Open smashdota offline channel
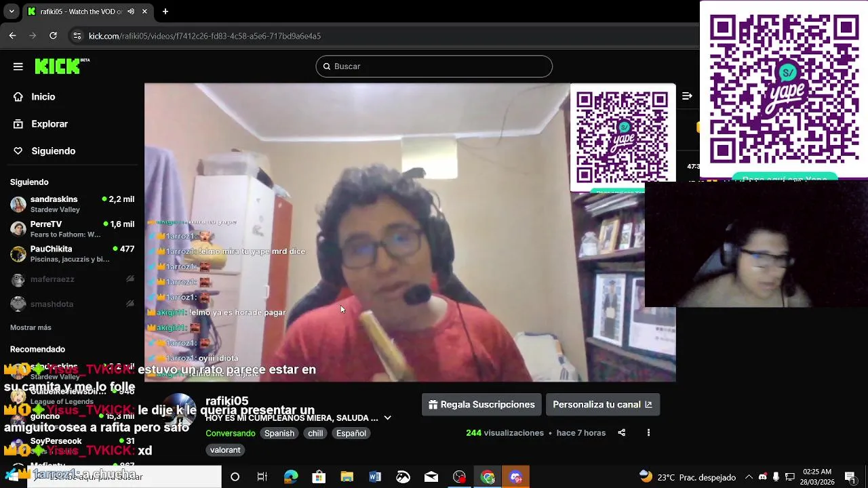868x488 pixels. pos(72,304)
